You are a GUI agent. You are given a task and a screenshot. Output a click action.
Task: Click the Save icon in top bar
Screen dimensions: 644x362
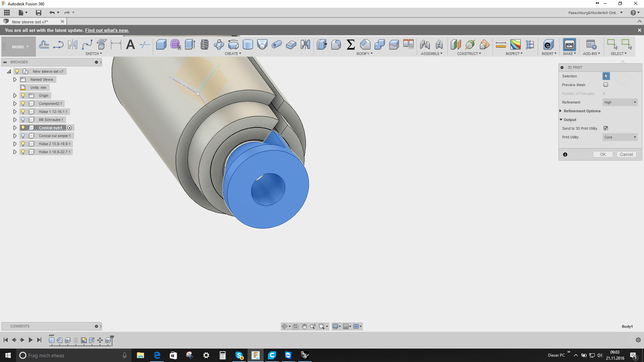pyautogui.click(x=39, y=13)
